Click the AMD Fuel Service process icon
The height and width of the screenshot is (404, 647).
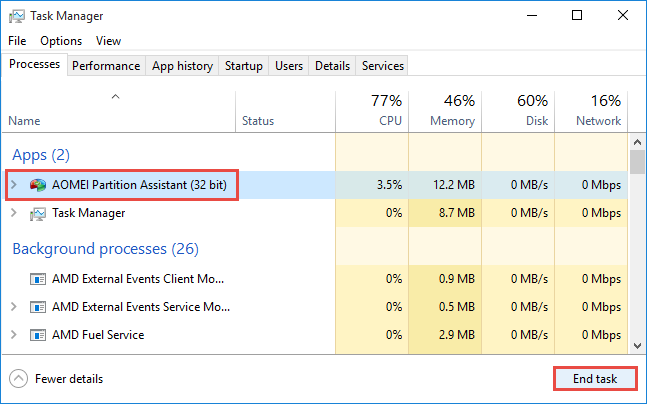click(x=38, y=335)
